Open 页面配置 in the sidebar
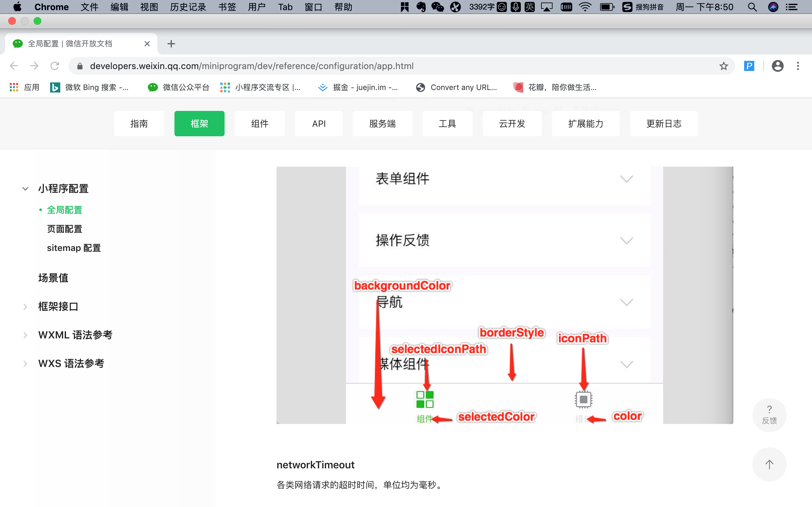The width and height of the screenshot is (812, 507). (64, 229)
